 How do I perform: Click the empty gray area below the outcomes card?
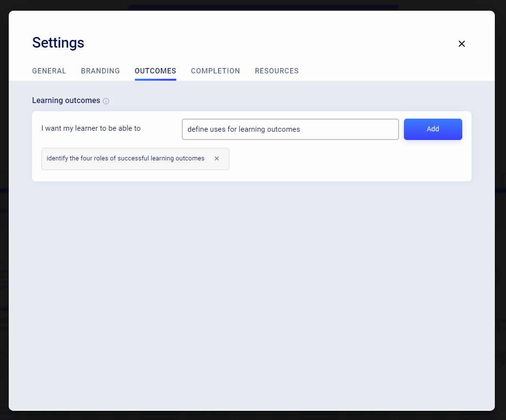coord(251,292)
